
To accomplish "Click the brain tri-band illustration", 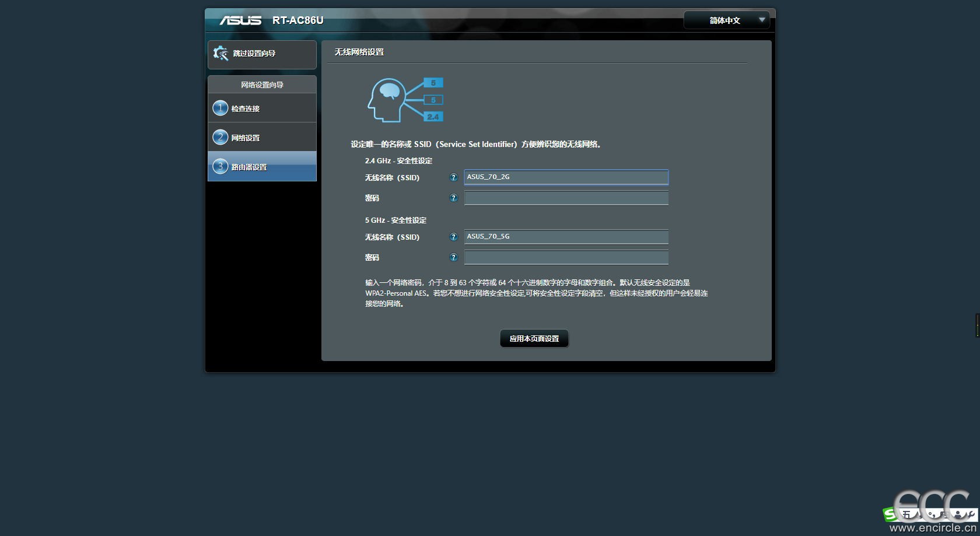I will tap(405, 100).
